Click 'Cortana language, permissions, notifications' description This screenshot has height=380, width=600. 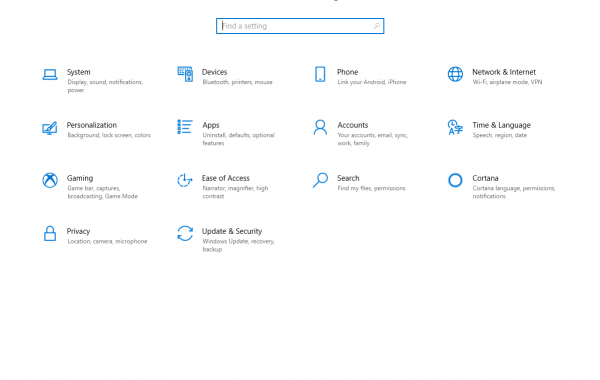click(514, 192)
